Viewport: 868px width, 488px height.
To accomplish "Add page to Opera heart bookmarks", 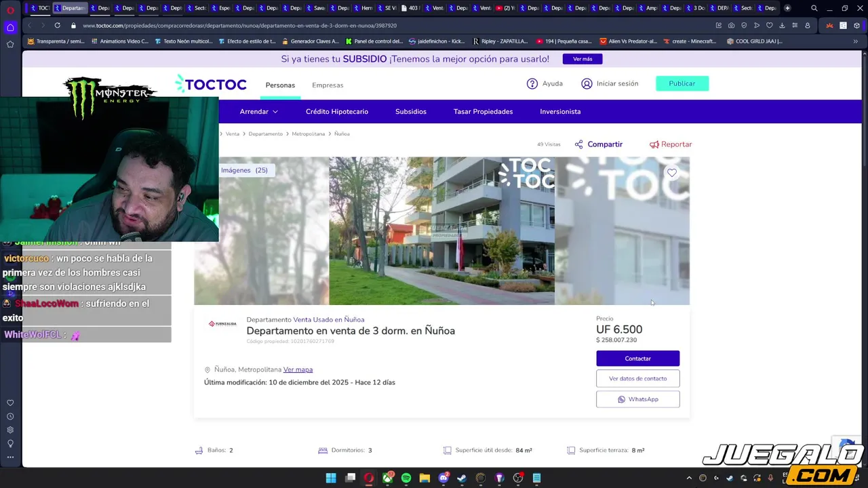I will 769,25.
